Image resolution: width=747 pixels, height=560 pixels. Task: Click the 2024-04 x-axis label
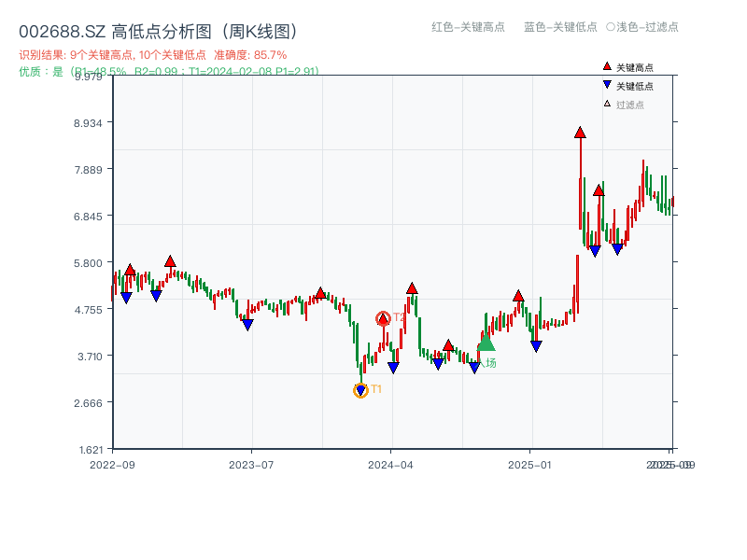(x=390, y=465)
